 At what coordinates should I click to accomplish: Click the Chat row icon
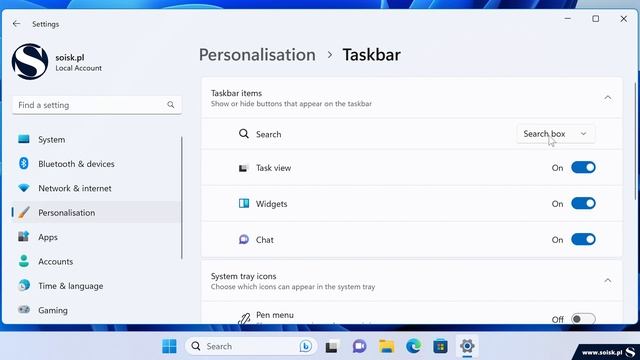pyautogui.click(x=244, y=239)
